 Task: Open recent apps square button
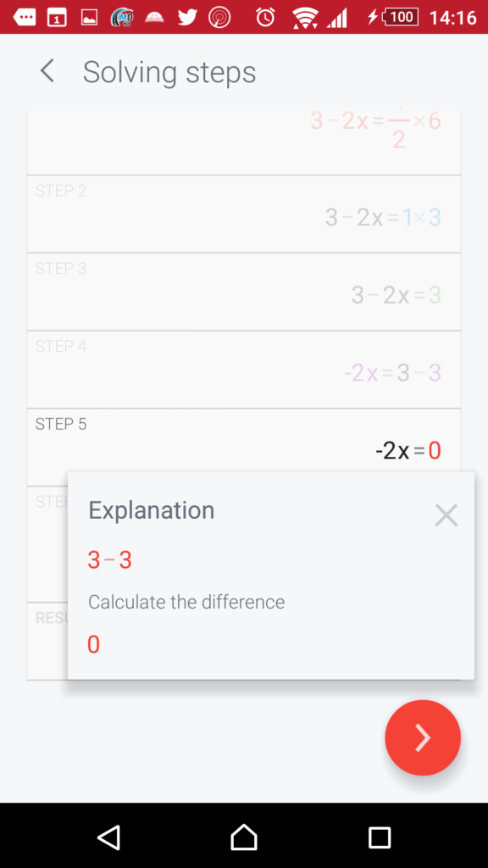pyautogui.click(x=380, y=837)
